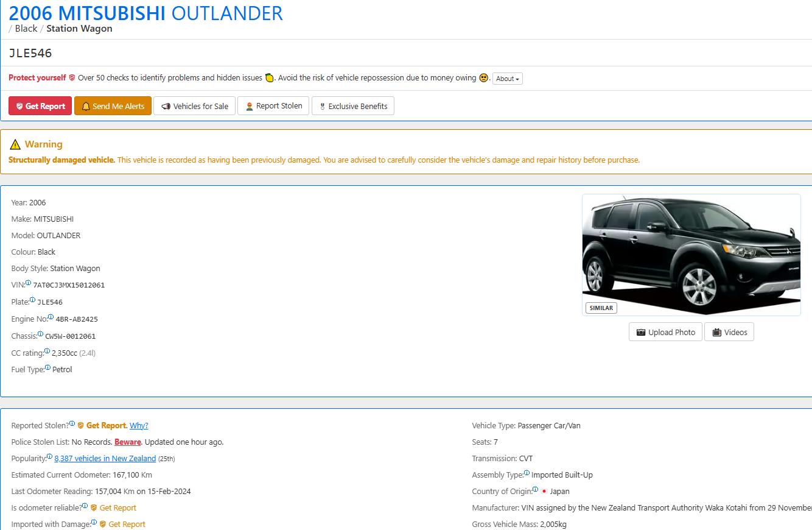The image size is (812, 530).
Task: Click the shield icon in the Reported Stolen row
Action: coord(80,426)
